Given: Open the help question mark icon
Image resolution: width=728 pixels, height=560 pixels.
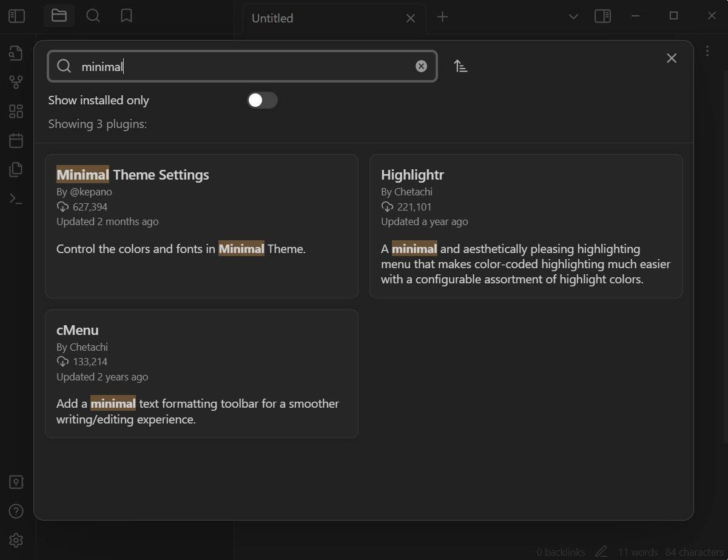Looking at the screenshot, I should coord(16,511).
